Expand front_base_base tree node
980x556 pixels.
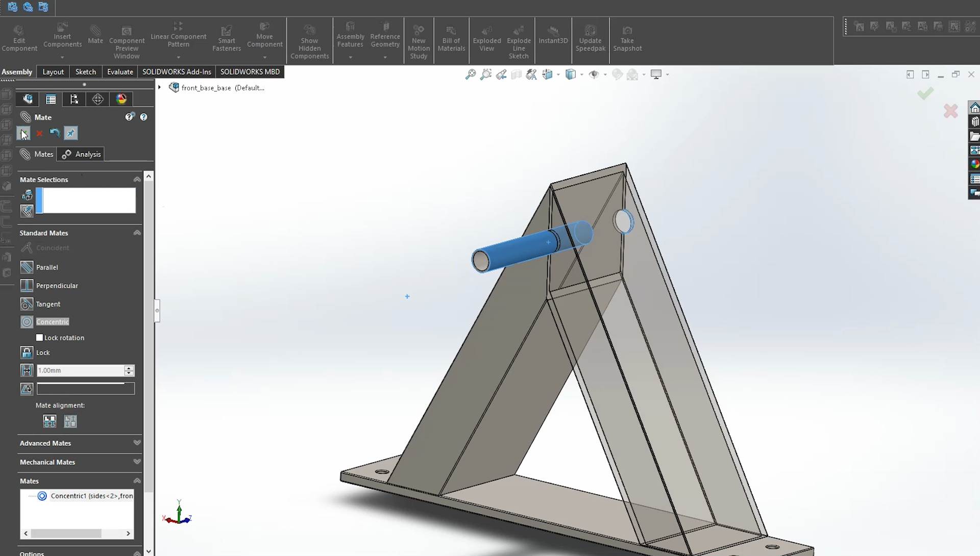click(x=160, y=87)
